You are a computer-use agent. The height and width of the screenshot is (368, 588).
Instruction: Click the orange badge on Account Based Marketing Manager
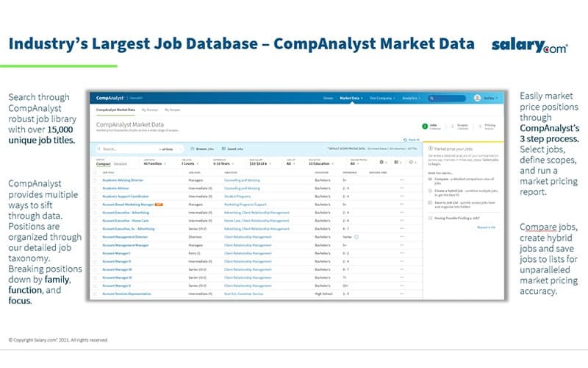click(x=159, y=205)
